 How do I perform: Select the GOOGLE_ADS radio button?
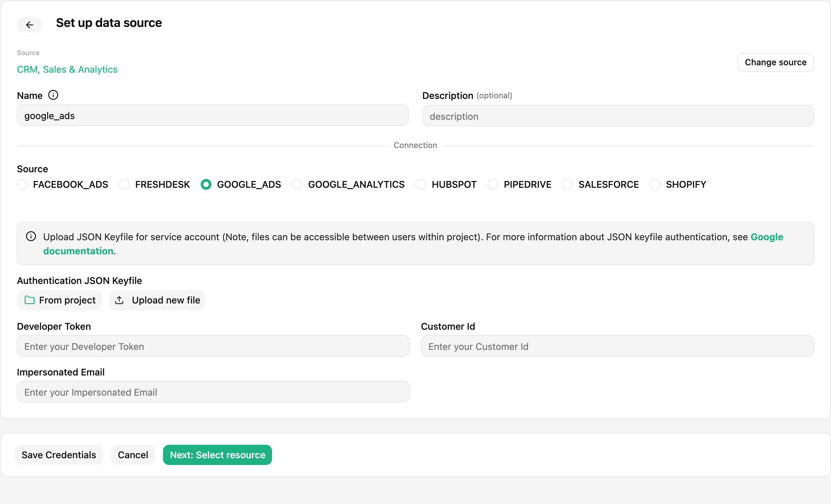[x=206, y=184]
